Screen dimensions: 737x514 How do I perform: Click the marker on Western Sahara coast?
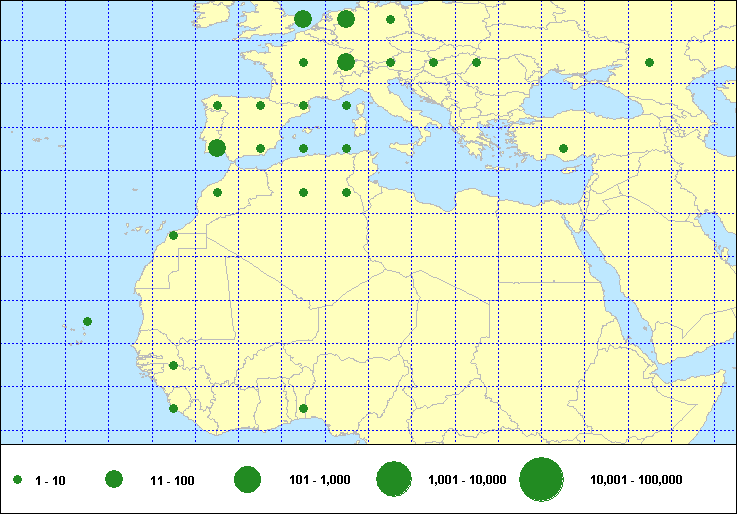coord(173,236)
